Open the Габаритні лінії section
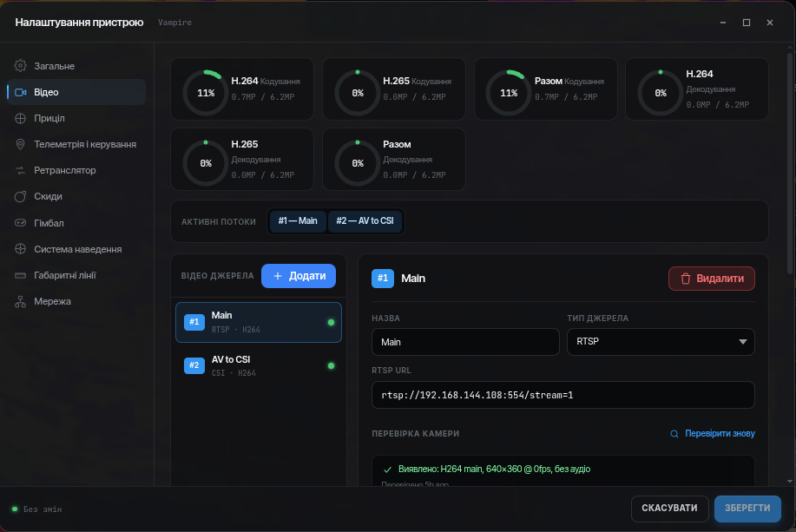This screenshot has width=796, height=532. (x=76, y=275)
